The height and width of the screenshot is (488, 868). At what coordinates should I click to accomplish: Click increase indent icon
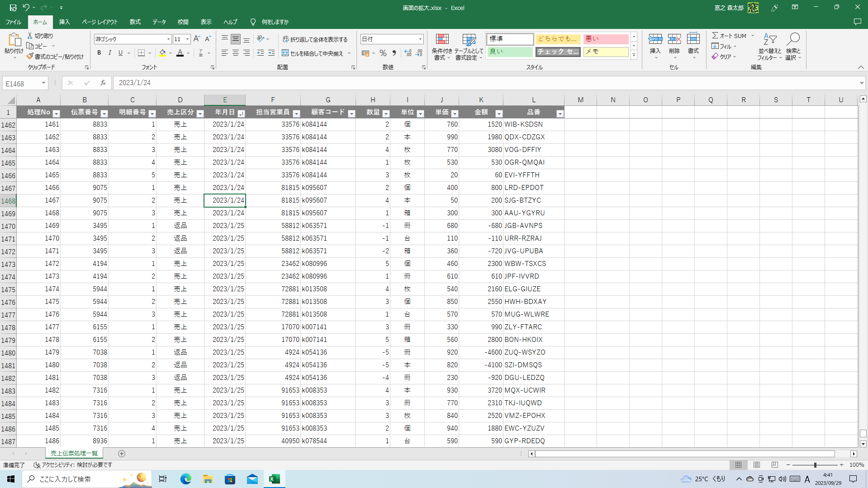[271, 53]
